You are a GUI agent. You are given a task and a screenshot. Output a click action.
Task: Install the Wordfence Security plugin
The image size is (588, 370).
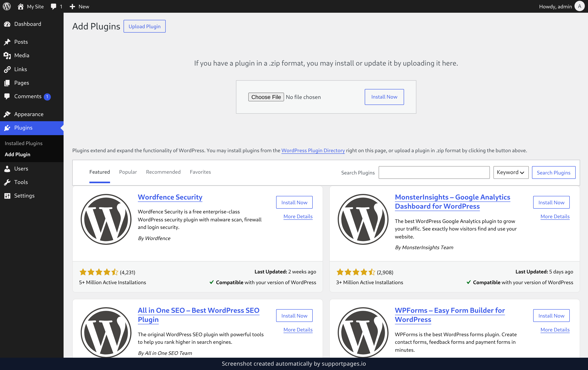(294, 202)
